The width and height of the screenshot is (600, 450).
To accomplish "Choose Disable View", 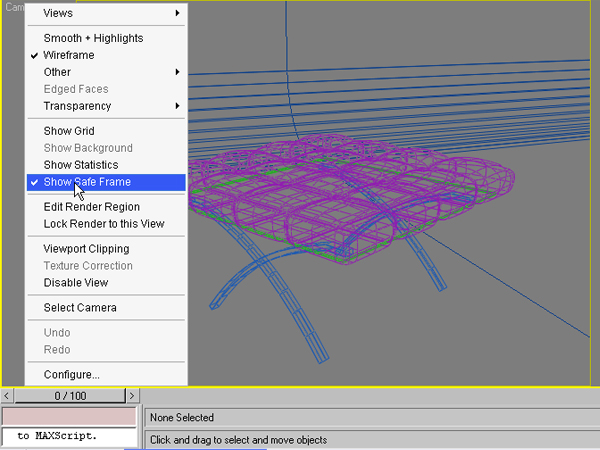I will (x=106, y=282).
